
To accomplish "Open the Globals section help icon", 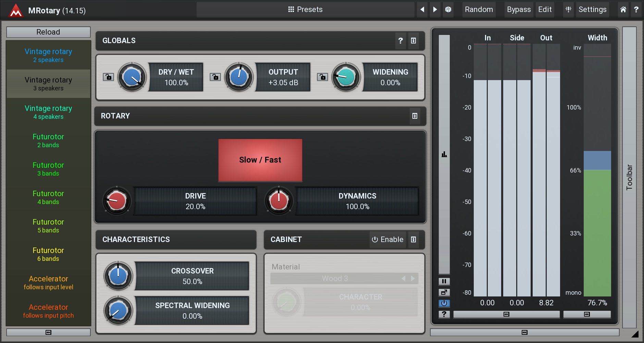I will point(400,41).
